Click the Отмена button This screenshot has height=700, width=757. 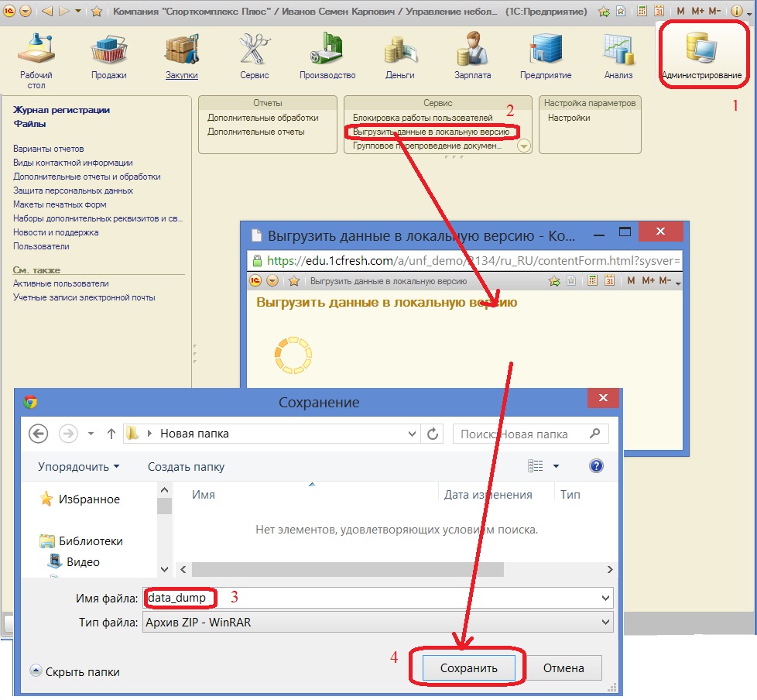coord(564,668)
